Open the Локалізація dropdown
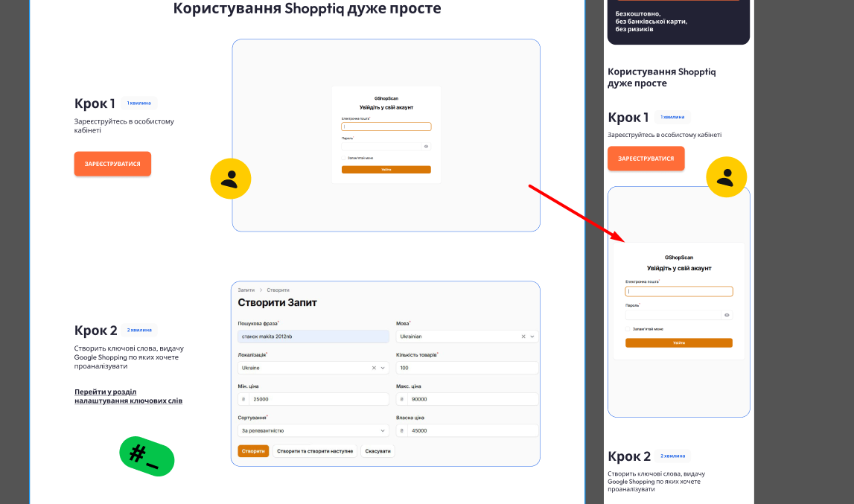 coord(383,368)
